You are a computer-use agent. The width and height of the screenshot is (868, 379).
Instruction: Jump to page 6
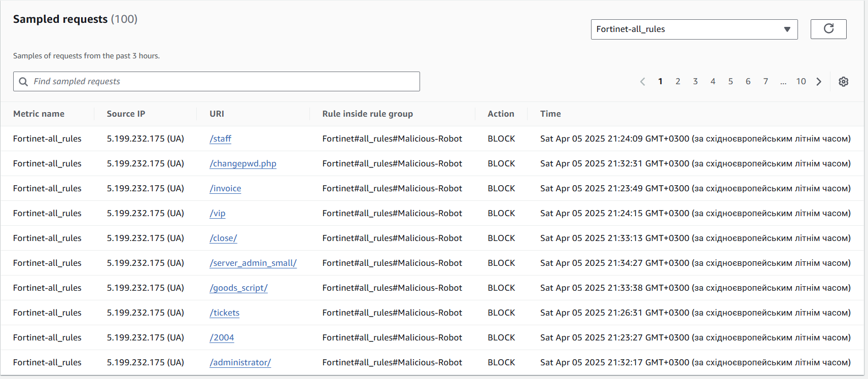point(748,82)
